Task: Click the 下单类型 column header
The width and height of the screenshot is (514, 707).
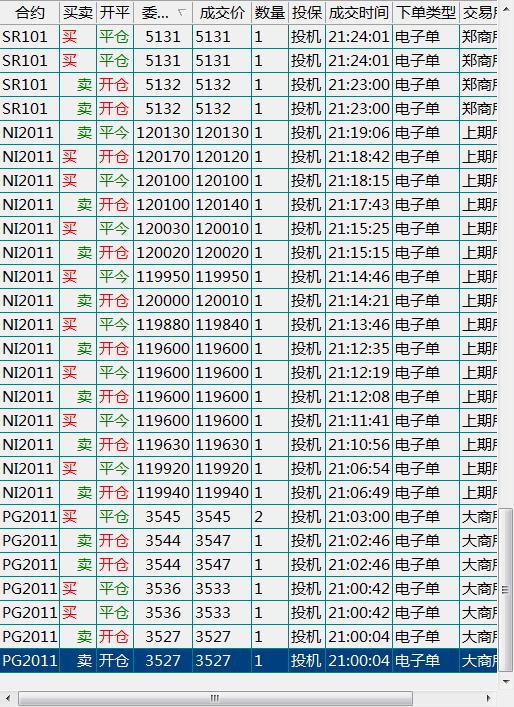Action: coord(426,13)
